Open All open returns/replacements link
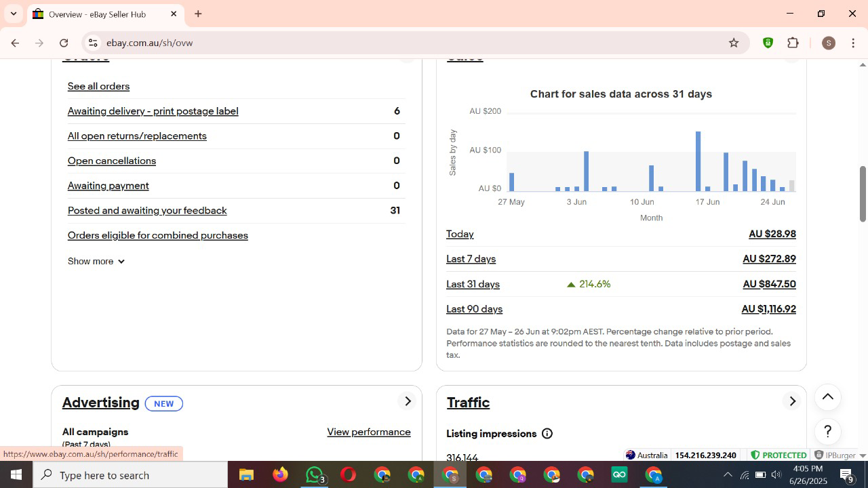 pyautogui.click(x=137, y=136)
